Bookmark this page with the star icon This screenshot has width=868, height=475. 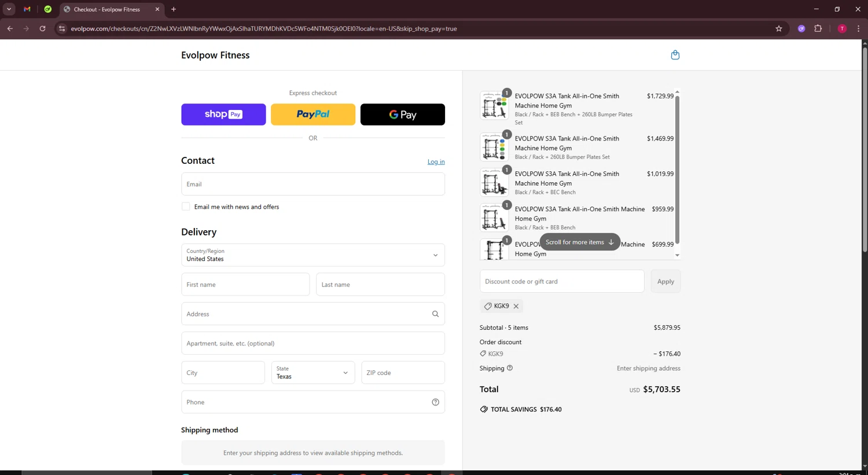pos(779,28)
